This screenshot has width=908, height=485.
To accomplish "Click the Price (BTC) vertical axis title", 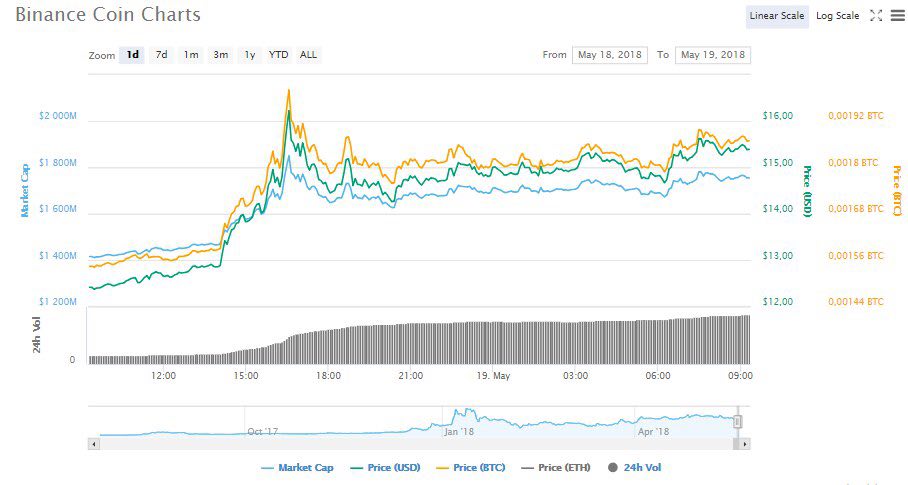I will pos(897,191).
